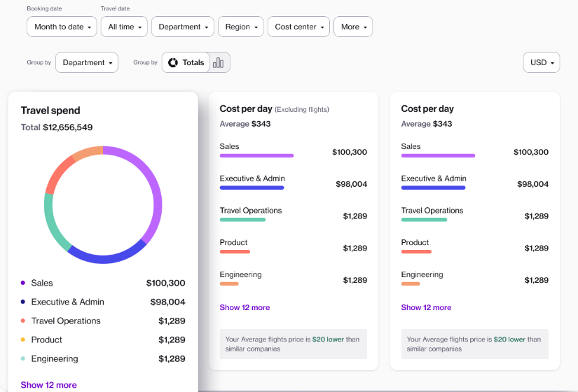Open the More filters menu
Image resolution: width=578 pixels, height=392 pixels.
click(x=353, y=27)
